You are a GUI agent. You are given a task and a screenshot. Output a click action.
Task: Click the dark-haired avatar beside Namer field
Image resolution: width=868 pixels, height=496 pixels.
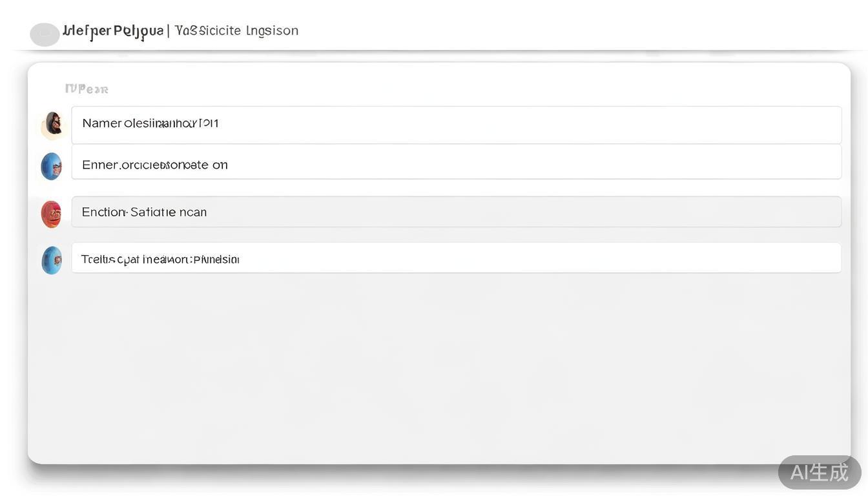point(52,124)
